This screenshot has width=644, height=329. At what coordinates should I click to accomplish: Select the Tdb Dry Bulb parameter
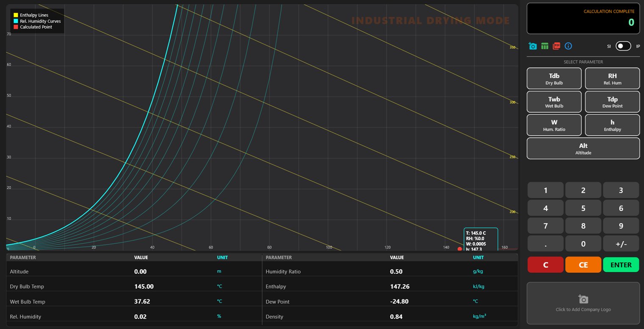pos(554,79)
